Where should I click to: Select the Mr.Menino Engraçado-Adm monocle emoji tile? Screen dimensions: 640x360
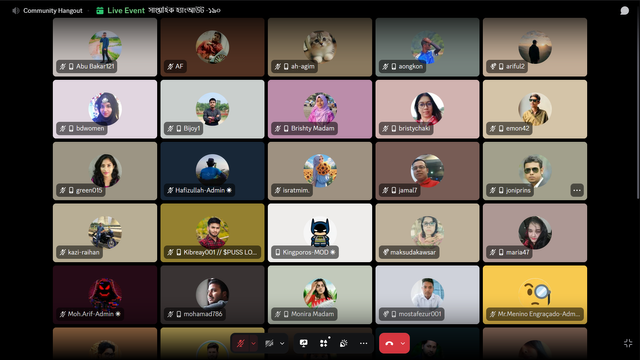(x=535, y=295)
